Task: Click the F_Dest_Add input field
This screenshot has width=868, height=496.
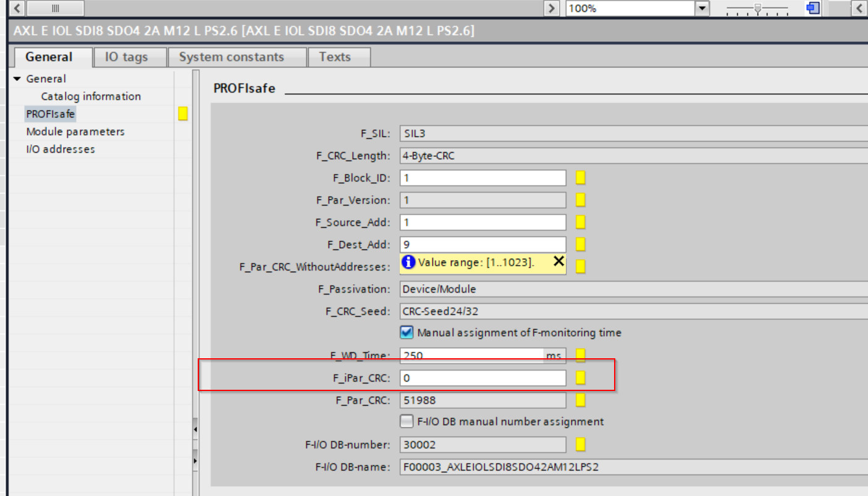Action: [482, 245]
